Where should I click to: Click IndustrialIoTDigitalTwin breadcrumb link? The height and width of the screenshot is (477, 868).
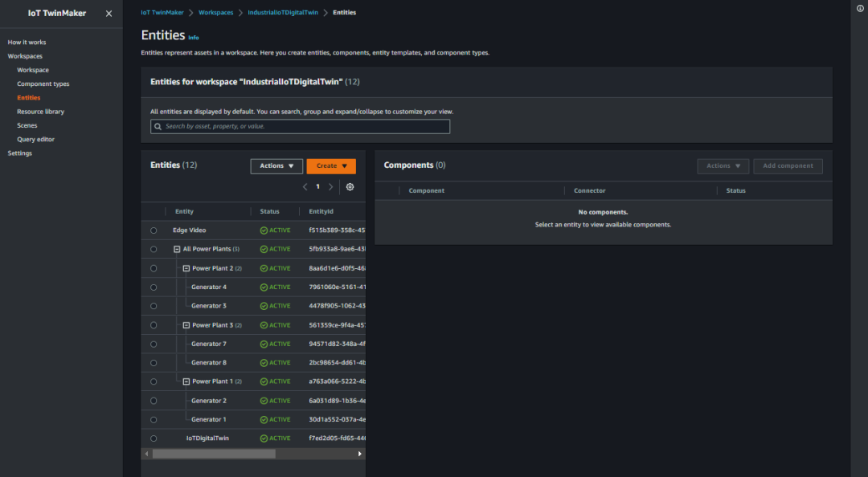point(283,12)
